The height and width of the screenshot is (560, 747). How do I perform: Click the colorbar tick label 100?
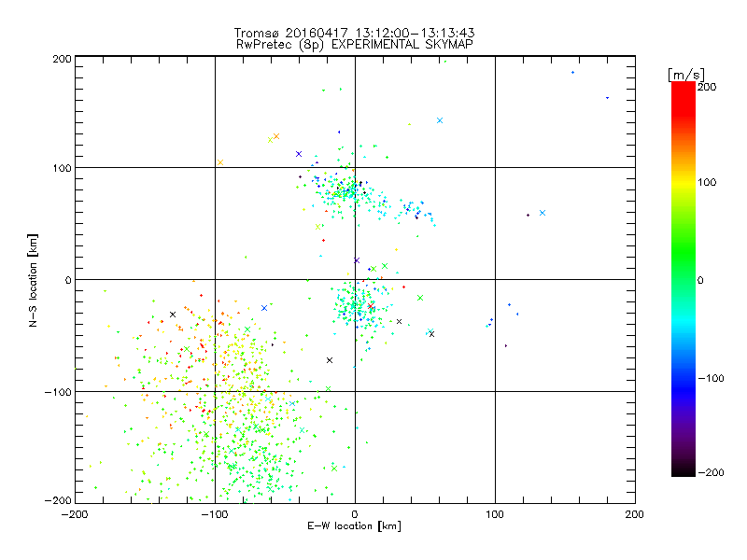click(x=708, y=182)
